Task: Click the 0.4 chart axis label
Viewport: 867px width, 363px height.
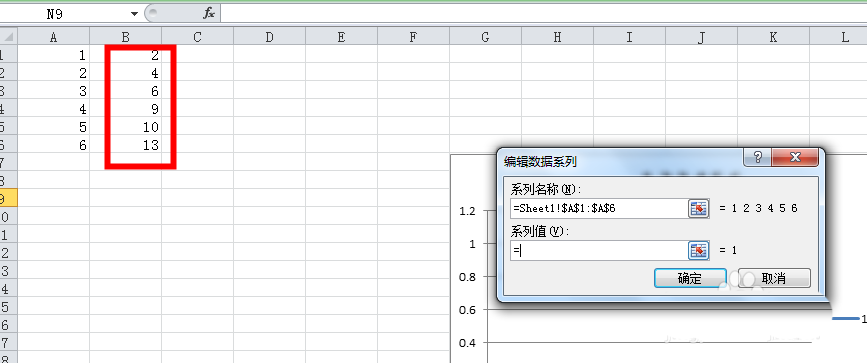Action: pos(467,343)
